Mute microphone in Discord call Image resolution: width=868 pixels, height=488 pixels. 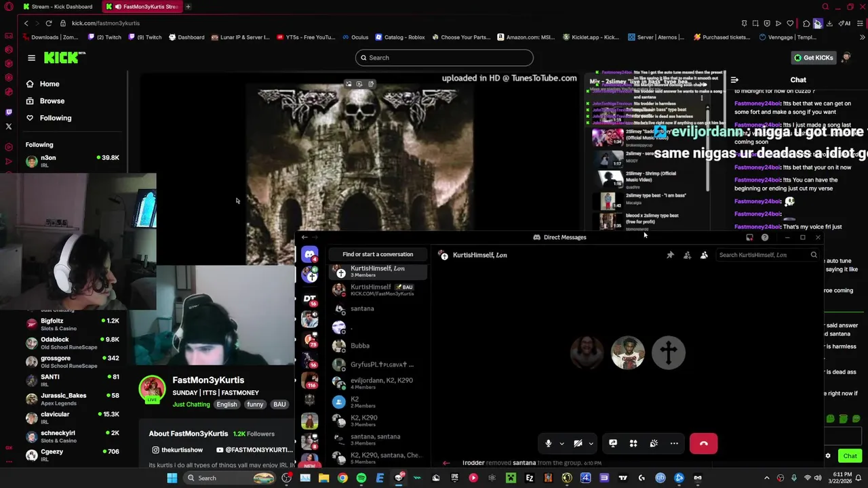point(549,443)
